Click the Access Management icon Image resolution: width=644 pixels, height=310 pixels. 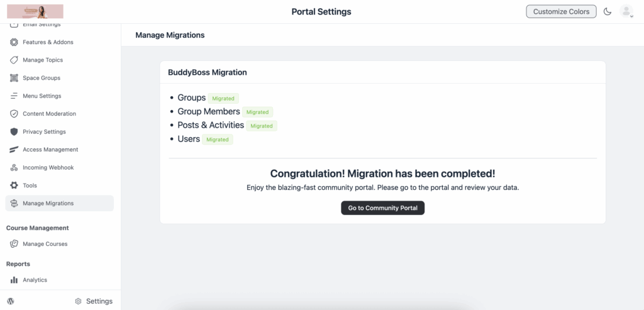pyautogui.click(x=14, y=150)
